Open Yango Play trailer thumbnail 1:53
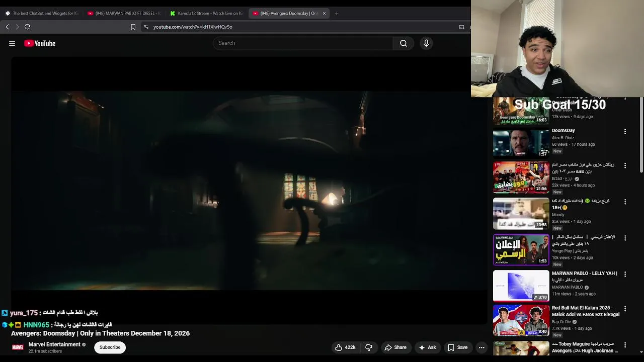This screenshot has width=644, height=362. tap(521, 250)
